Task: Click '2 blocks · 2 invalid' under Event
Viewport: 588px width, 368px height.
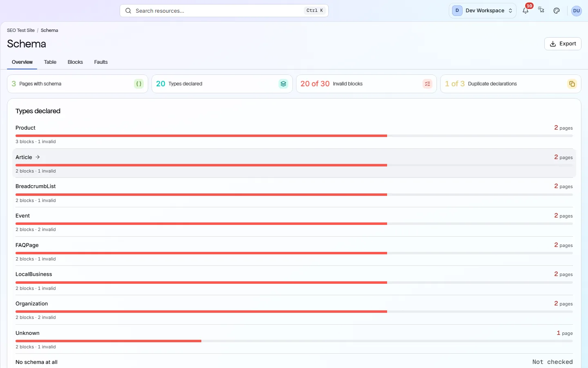Action: tap(36, 229)
